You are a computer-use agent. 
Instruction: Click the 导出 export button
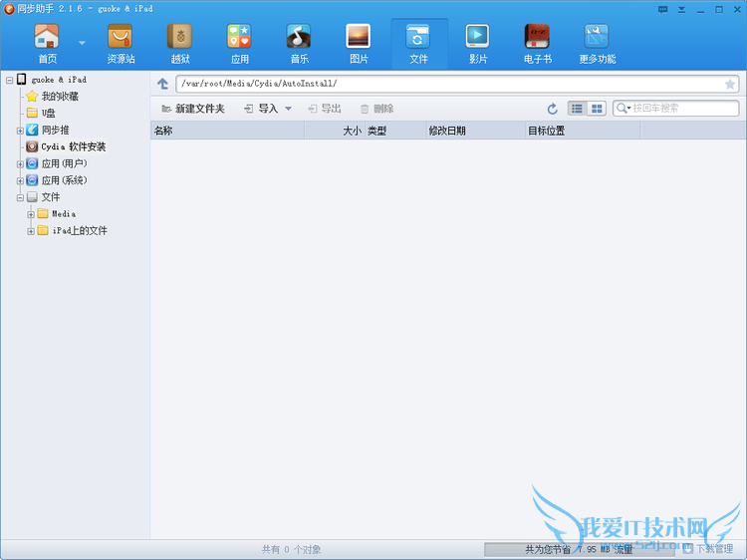tap(325, 109)
